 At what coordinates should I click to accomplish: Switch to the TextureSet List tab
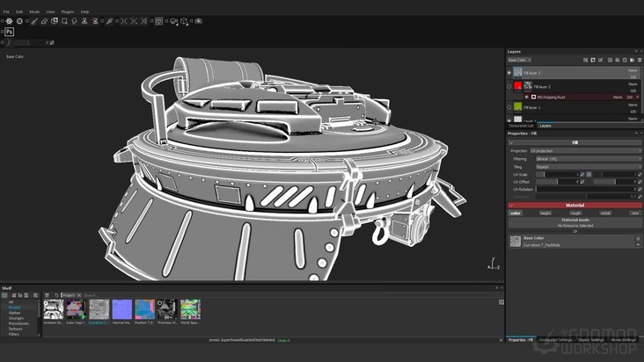[523, 126]
